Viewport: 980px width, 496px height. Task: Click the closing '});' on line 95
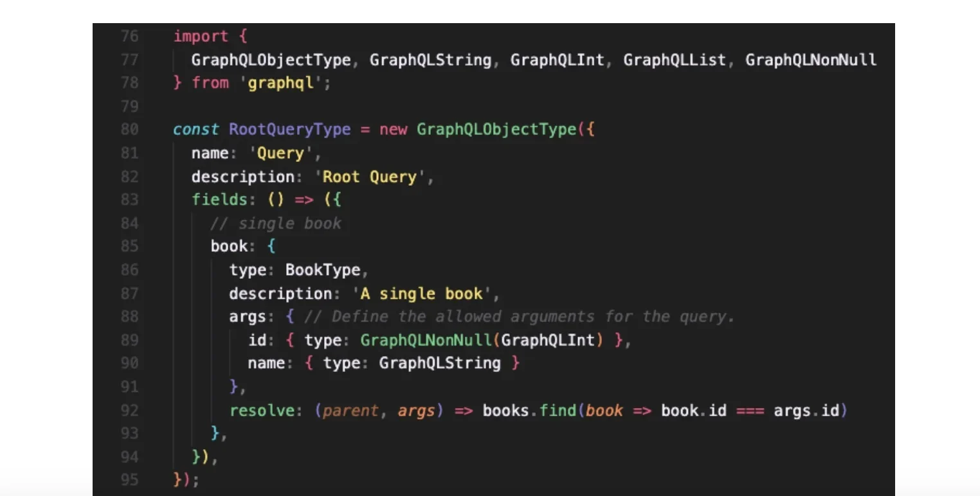[x=186, y=480]
